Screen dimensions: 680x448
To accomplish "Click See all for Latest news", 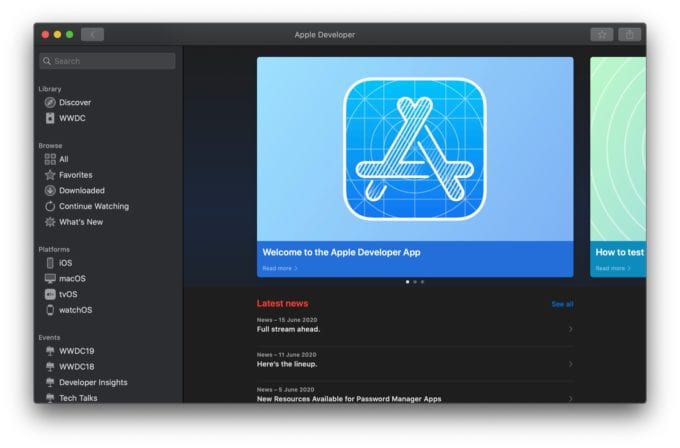I will [x=562, y=304].
